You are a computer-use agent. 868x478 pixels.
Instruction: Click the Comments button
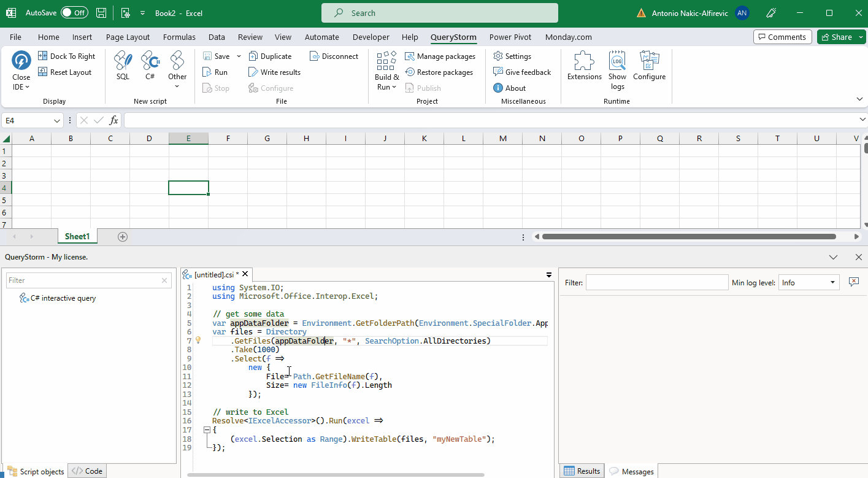pyautogui.click(x=782, y=37)
